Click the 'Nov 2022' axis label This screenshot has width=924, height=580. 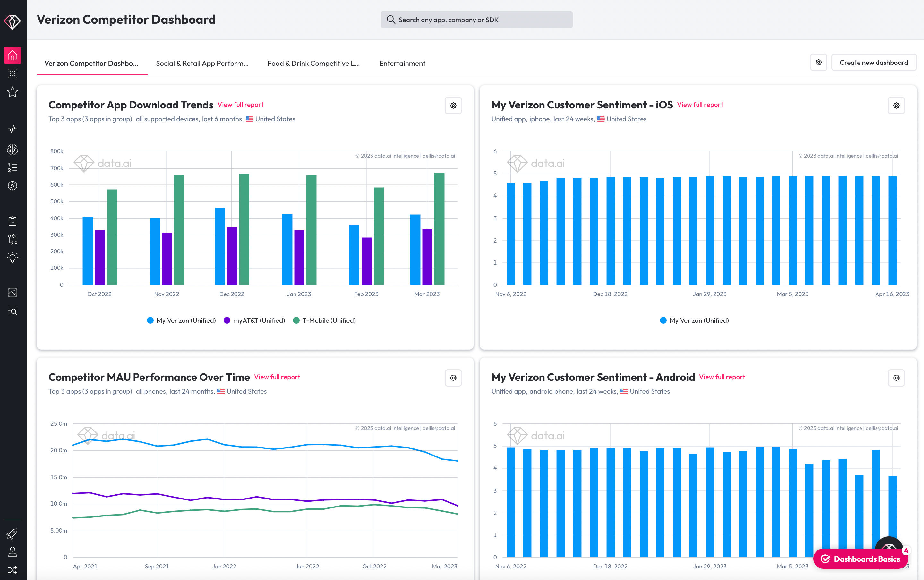pyautogui.click(x=167, y=294)
